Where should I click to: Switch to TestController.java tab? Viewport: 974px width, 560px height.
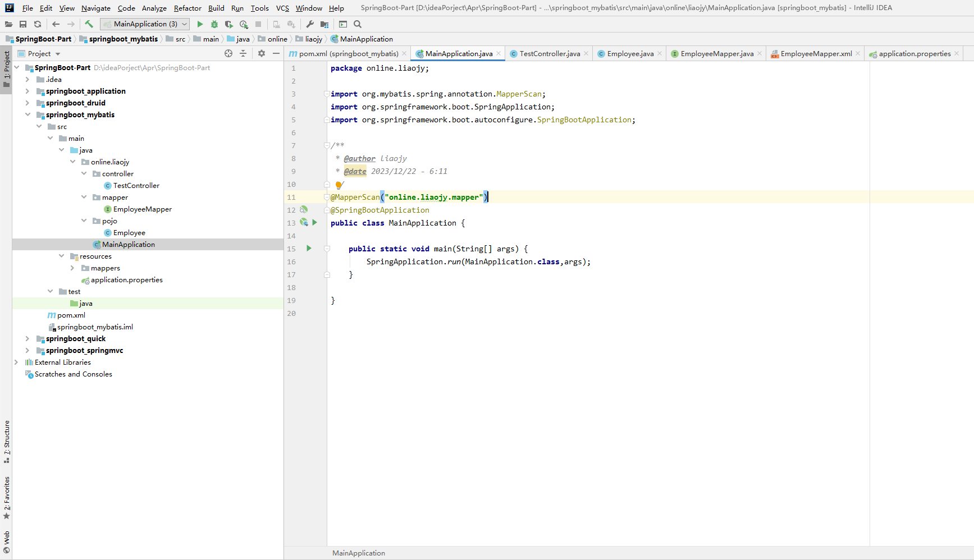550,54
